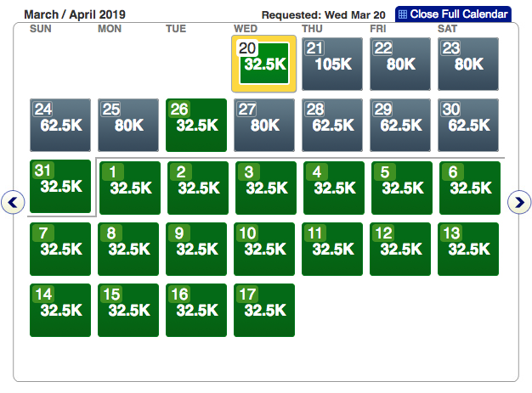Click April 10 at 32.5K miles

pyautogui.click(x=264, y=249)
